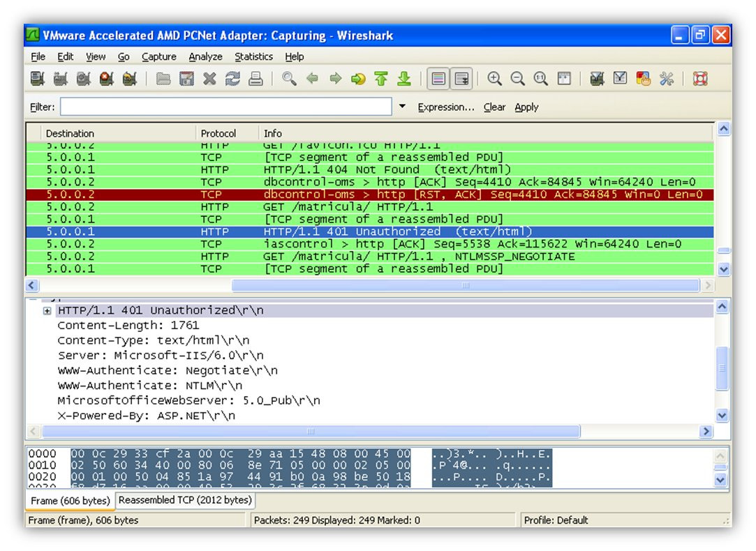Select the iascontrol > http ACK row
This screenshot has width=756, height=551.
pos(370,244)
